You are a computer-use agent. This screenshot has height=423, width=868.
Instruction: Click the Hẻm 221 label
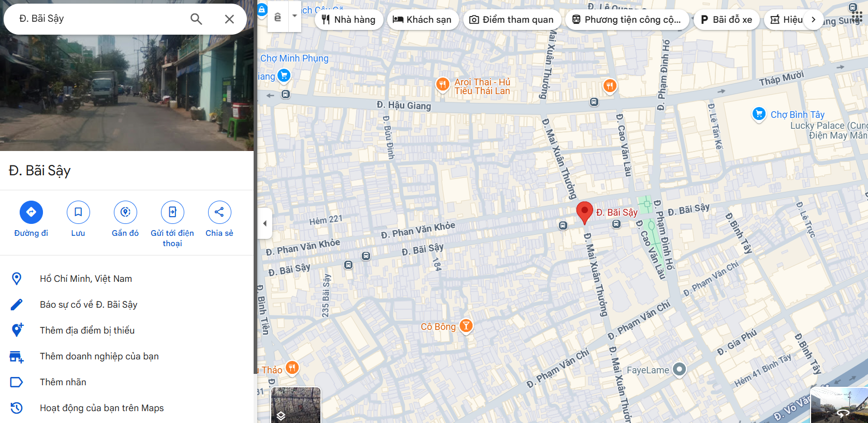[326, 220]
